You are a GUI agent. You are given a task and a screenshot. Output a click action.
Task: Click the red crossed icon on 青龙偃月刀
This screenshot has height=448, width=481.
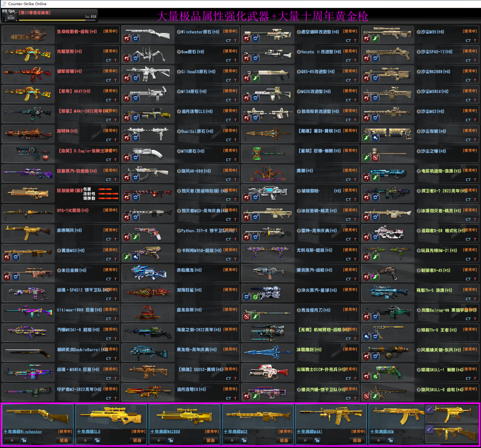(247, 316)
